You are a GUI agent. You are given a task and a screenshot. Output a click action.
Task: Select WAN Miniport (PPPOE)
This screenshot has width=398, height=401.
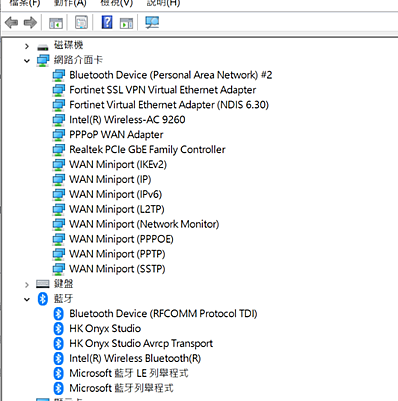tap(122, 239)
